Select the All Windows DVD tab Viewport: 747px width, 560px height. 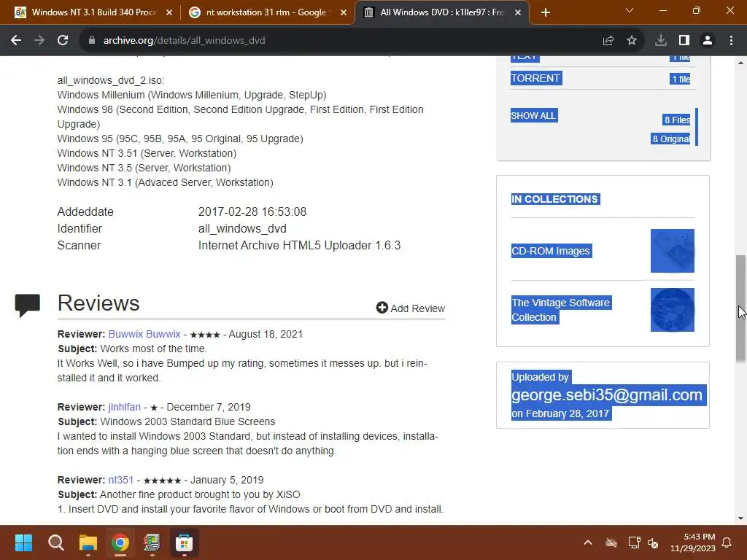pos(441,13)
